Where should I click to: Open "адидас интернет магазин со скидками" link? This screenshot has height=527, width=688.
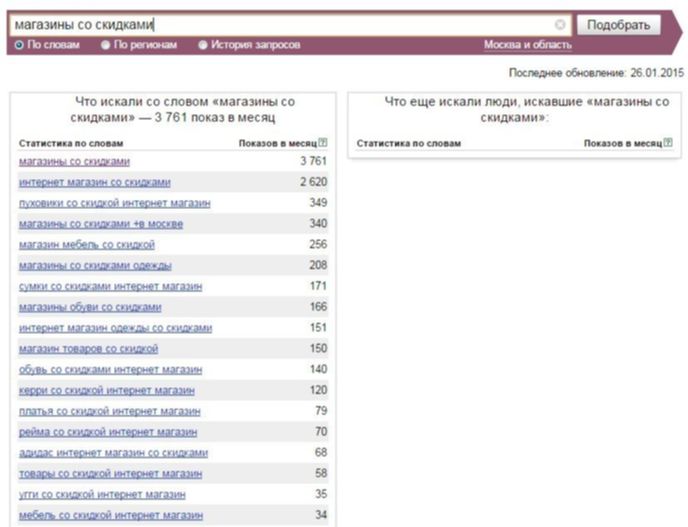[113, 453]
